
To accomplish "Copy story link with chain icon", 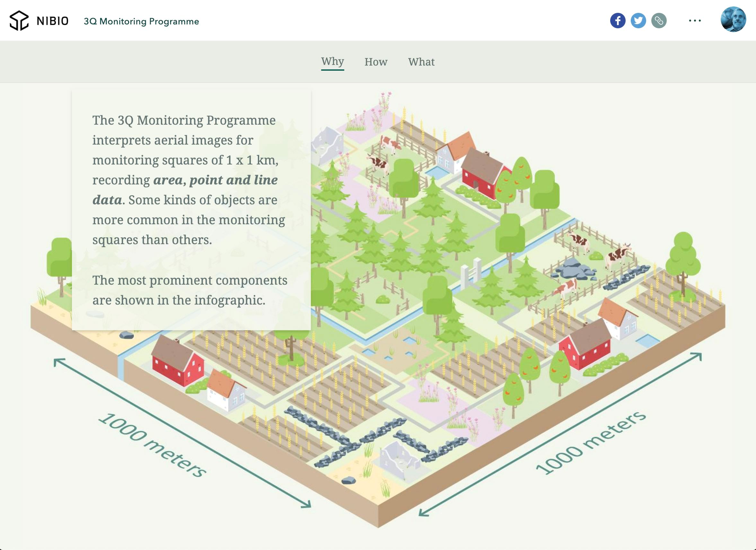I will 659,21.
